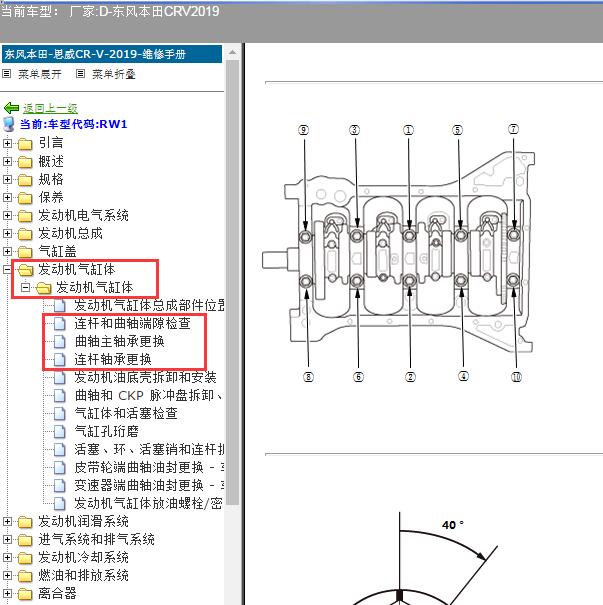Click the 规格 folder icon
Viewport: 603px width, 605px height.
(x=25, y=180)
